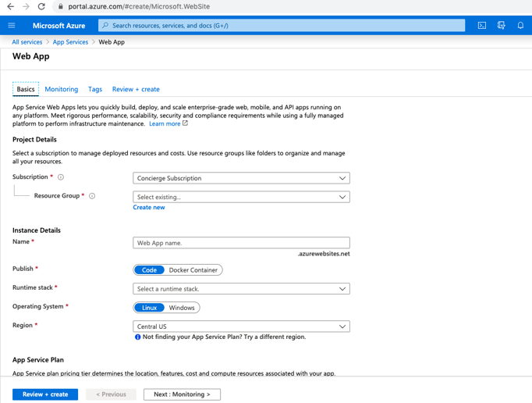Switch to the Review + create tab
This screenshot has height=403, width=532.
tap(136, 89)
